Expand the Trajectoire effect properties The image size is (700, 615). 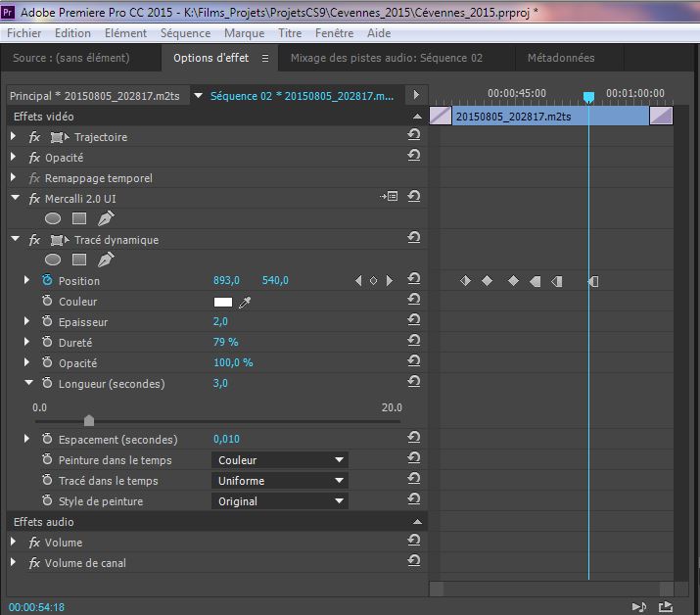[14, 137]
